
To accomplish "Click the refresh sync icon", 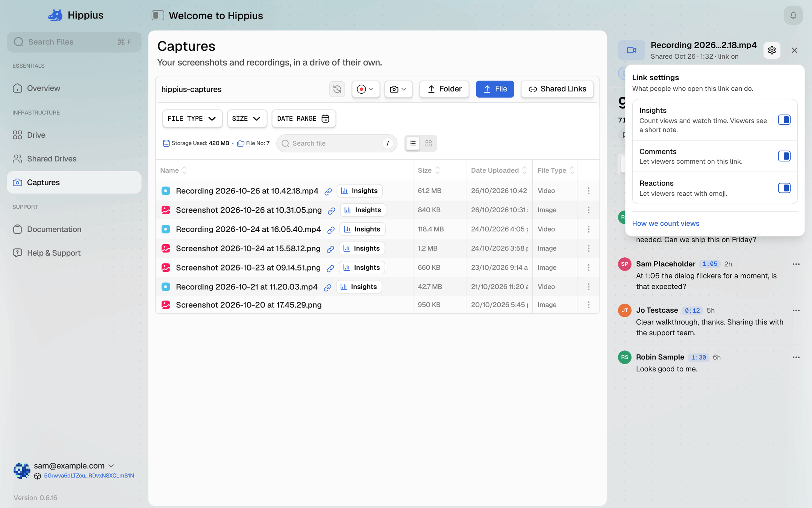I will (337, 89).
